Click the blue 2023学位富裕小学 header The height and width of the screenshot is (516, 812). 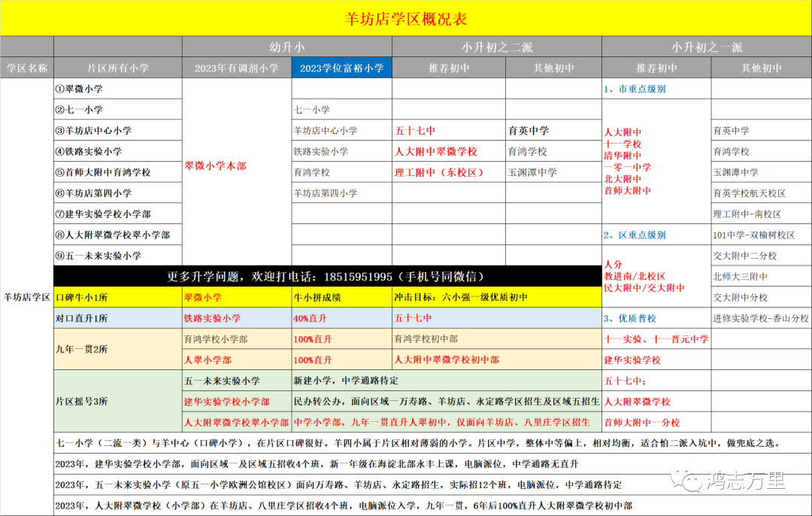point(342,68)
